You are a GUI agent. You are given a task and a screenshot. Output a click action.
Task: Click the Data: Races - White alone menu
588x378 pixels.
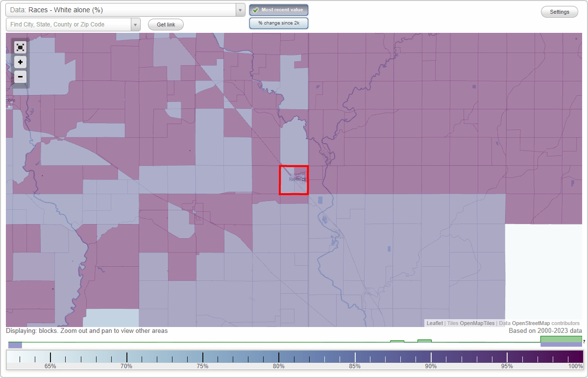[122, 9]
